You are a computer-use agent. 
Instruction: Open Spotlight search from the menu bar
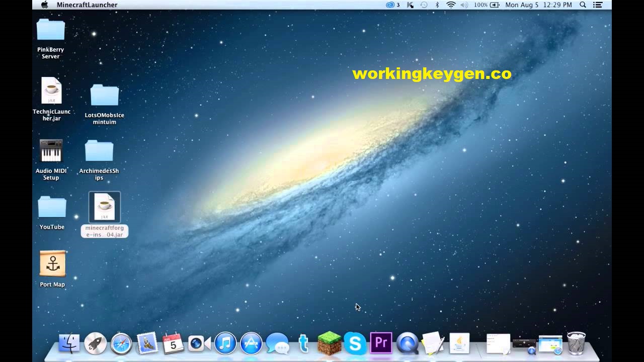click(583, 5)
